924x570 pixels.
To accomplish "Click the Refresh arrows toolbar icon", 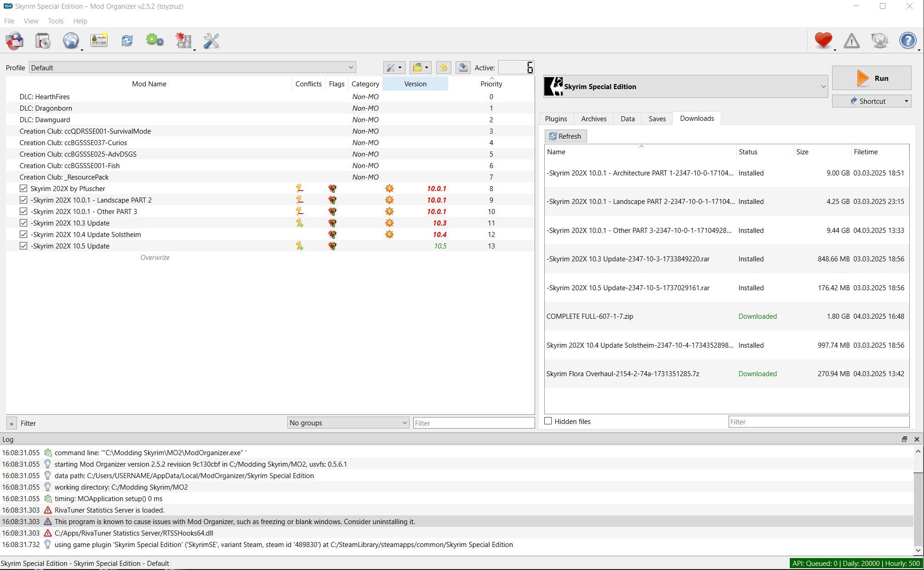I will pos(127,41).
